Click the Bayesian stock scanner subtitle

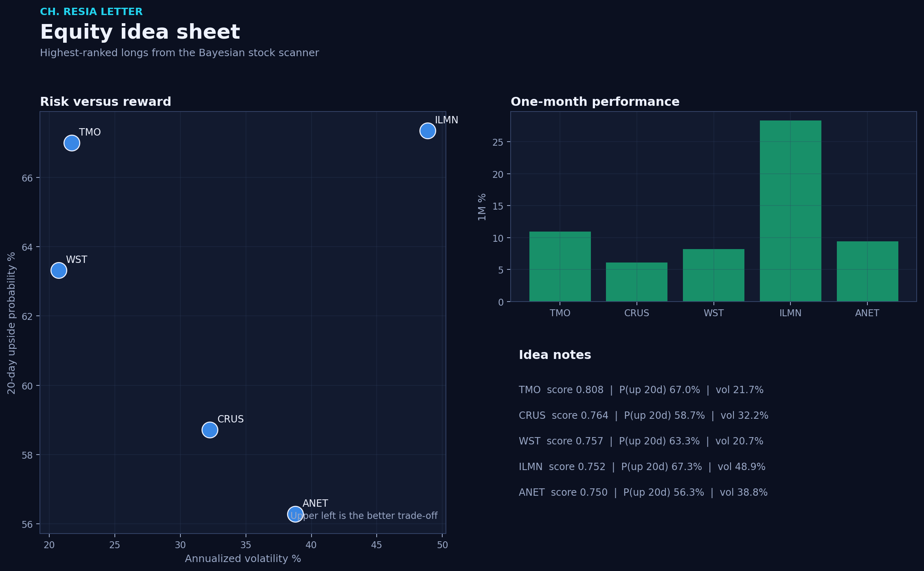coord(179,53)
